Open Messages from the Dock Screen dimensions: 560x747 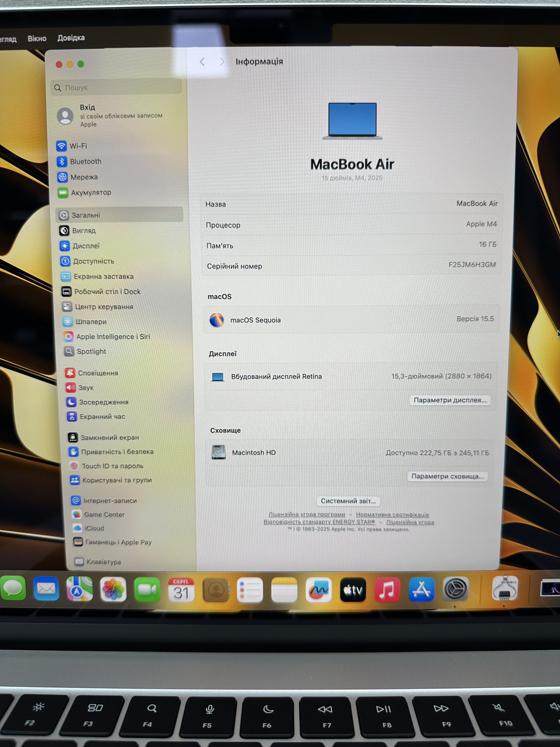click(13, 589)
